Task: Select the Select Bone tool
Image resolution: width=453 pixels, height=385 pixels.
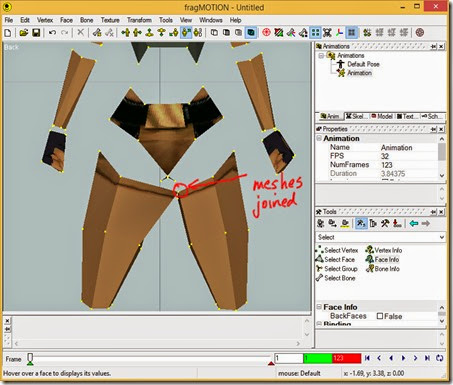Action: [x=335, y=278]
